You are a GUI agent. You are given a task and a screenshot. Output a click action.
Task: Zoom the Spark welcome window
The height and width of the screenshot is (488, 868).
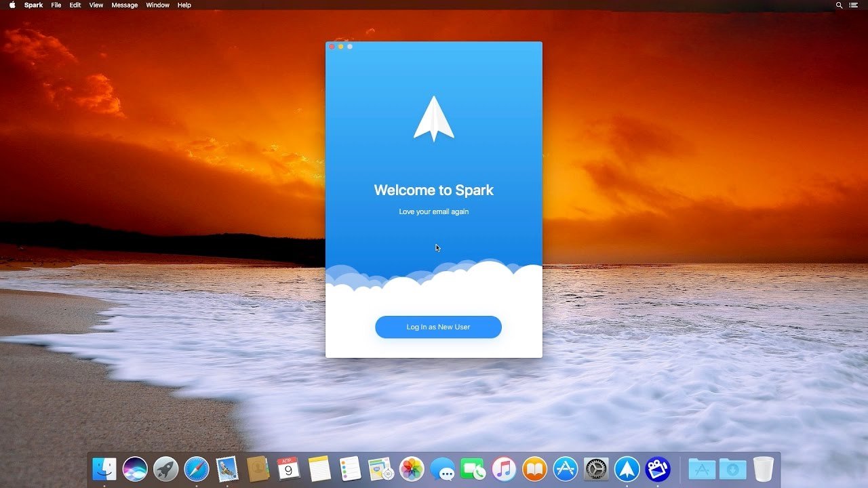pos(350,47)
